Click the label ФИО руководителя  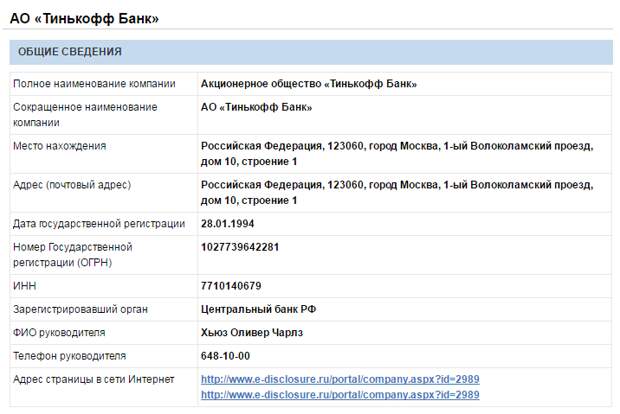pyautogui.click(x=59, y=333)
